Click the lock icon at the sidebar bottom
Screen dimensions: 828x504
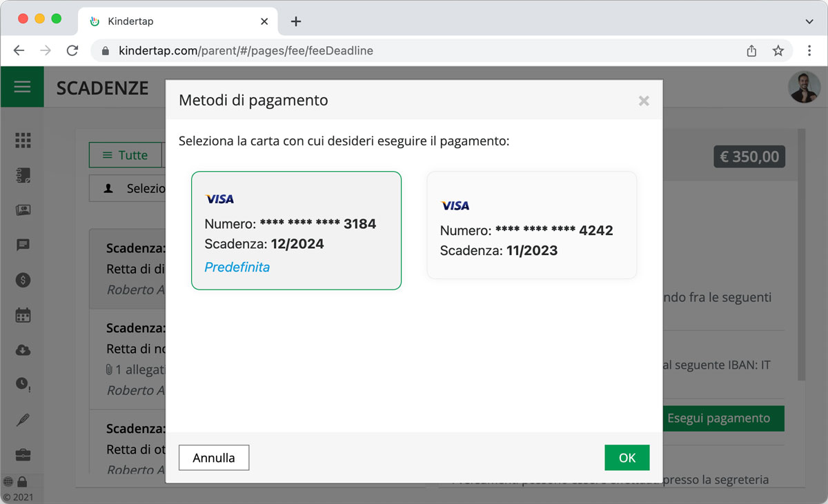pos(23,481)
